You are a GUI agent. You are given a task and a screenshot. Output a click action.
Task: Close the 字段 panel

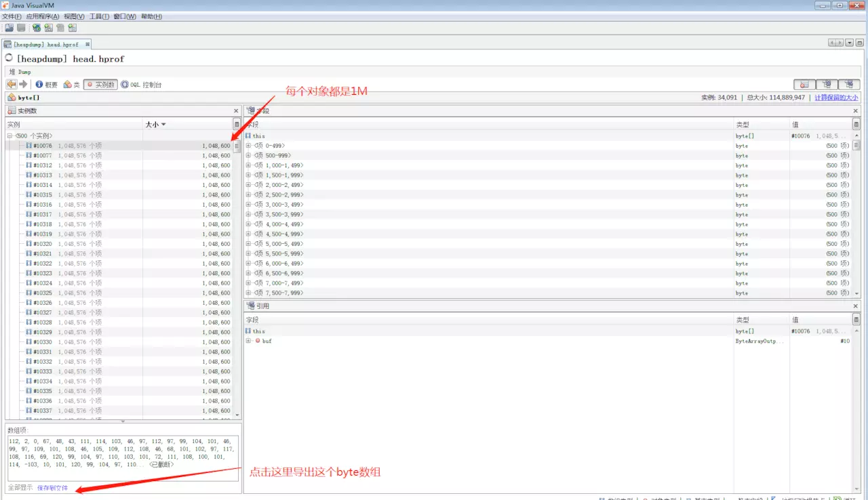tap(856, 110)
